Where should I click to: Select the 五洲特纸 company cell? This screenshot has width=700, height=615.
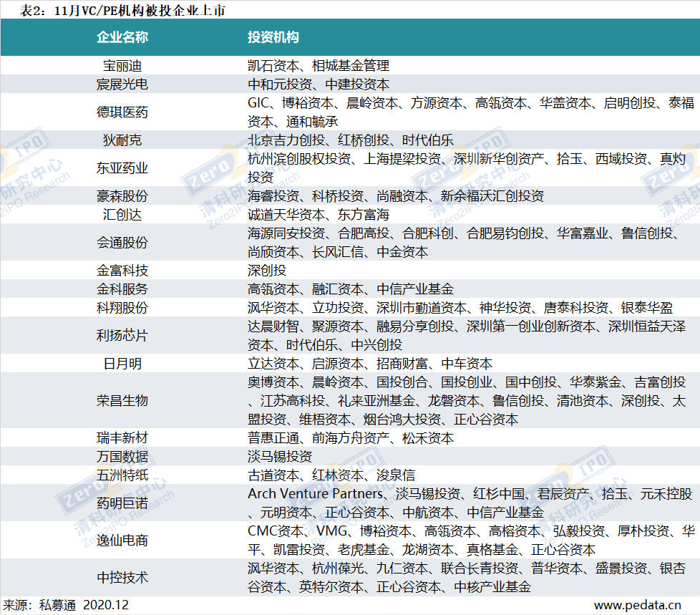pyautogui.click(x=122, y=475)
